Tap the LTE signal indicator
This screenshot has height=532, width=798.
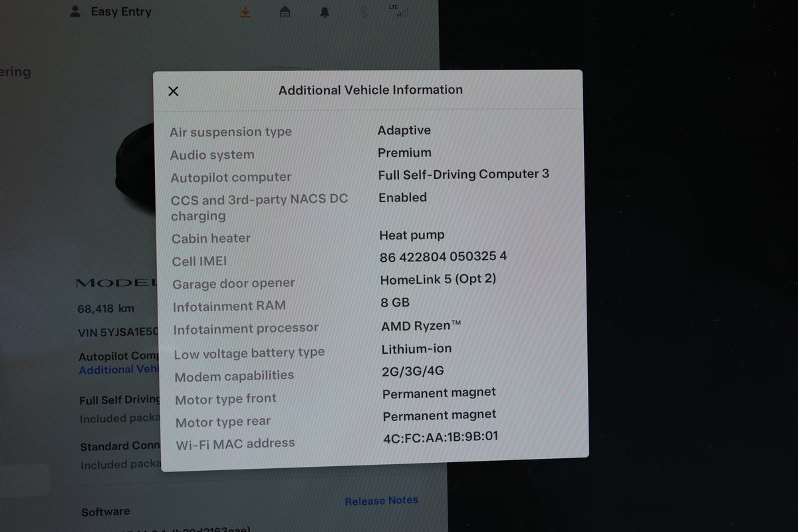(x=399, y=11)
